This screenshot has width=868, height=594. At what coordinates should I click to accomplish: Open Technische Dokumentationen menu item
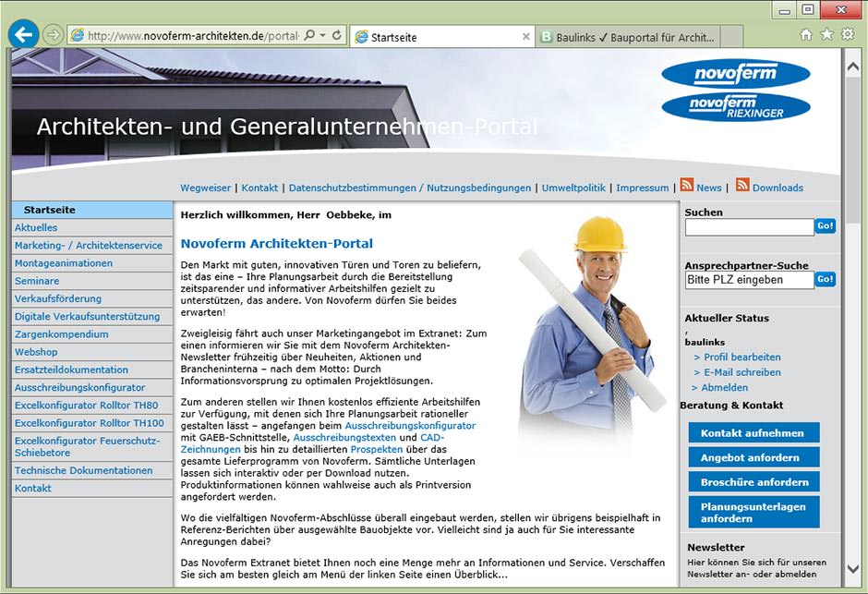(92, 470)
